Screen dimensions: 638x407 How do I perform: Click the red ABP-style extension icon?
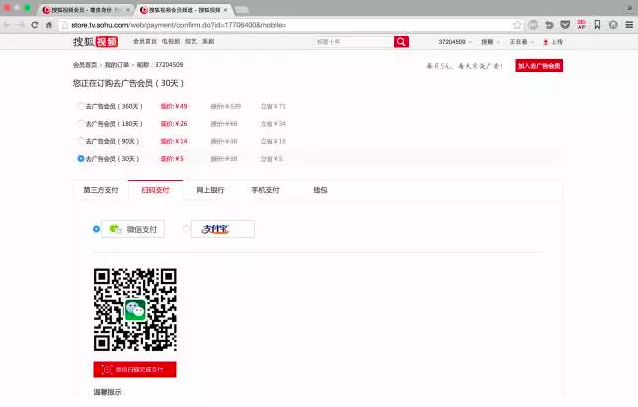pyautogui.click(x=581, y=25)
